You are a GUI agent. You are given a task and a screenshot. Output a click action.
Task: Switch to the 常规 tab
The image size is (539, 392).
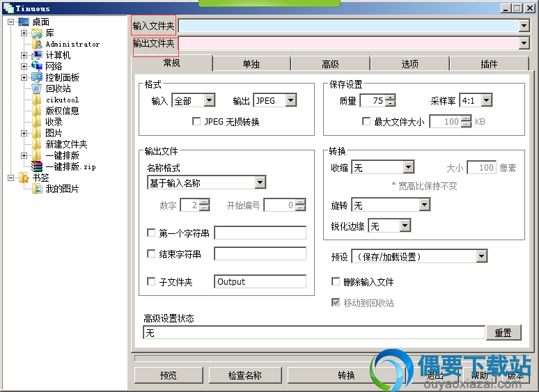[172, 63]
